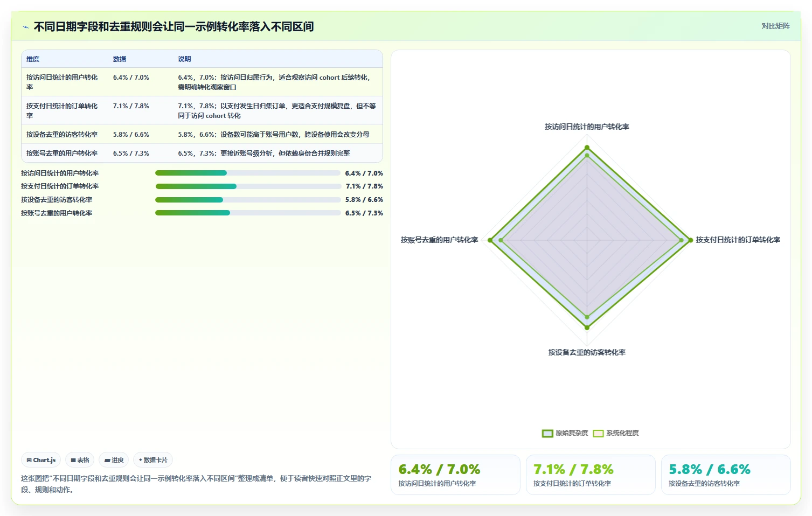The width and height of the screenshot is (812, 516).
Task: Click the 维度 column header
Action: [33, 59]
